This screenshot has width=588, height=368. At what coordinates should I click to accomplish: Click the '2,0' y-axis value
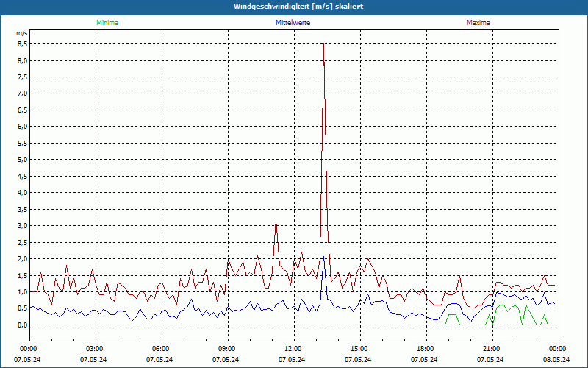pos(23,259)
